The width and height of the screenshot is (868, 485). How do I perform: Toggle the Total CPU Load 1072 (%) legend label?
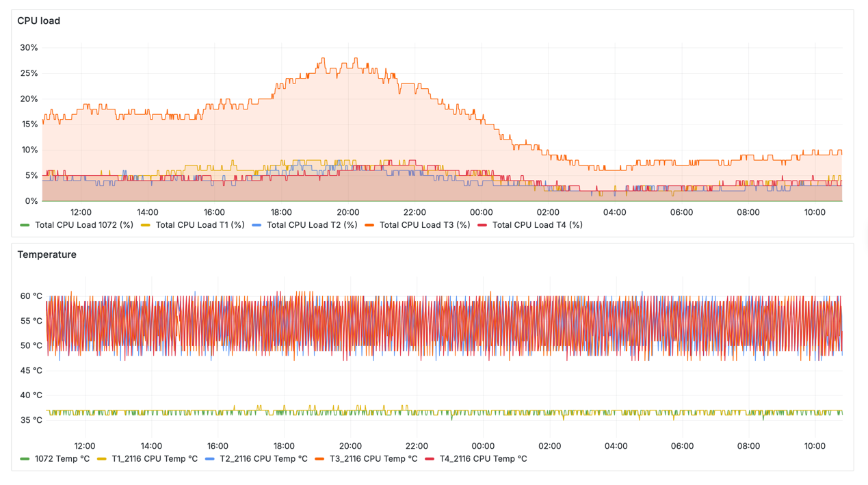click(x=83, y=225)
